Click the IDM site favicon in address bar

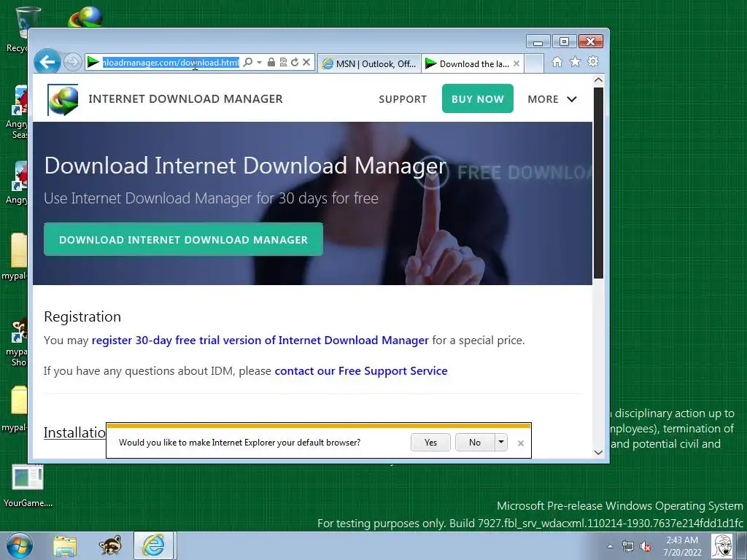click(x=93, y=63)
